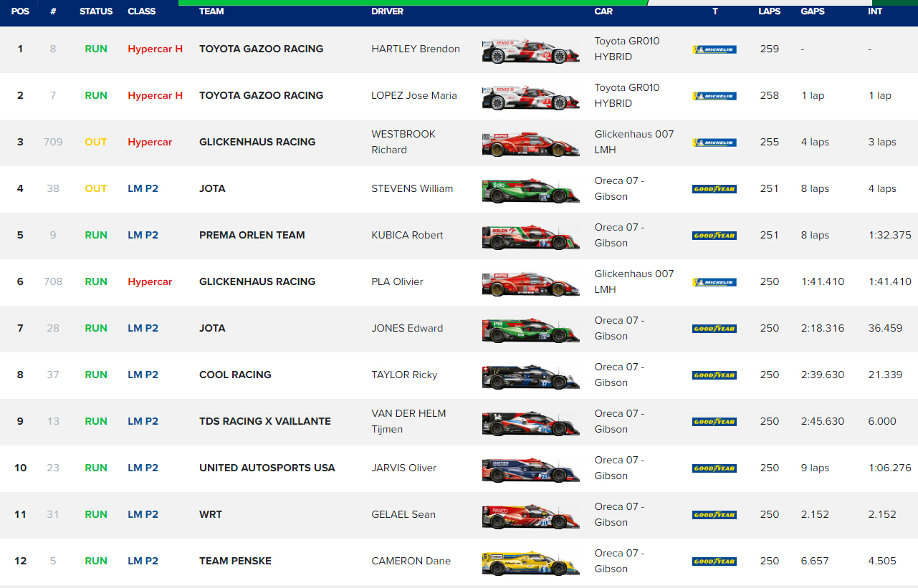Click the United Autosports USA car image

(530, 470)
